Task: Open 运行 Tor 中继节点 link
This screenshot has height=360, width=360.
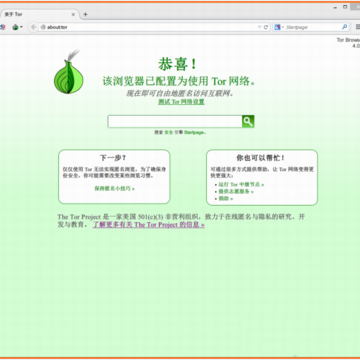Action: [x=241, y=184]
